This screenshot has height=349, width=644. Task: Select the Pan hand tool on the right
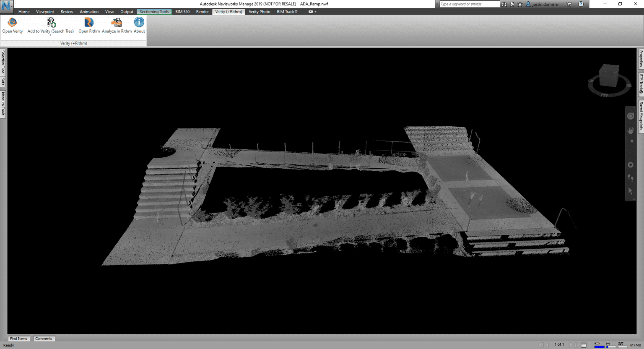631,130
